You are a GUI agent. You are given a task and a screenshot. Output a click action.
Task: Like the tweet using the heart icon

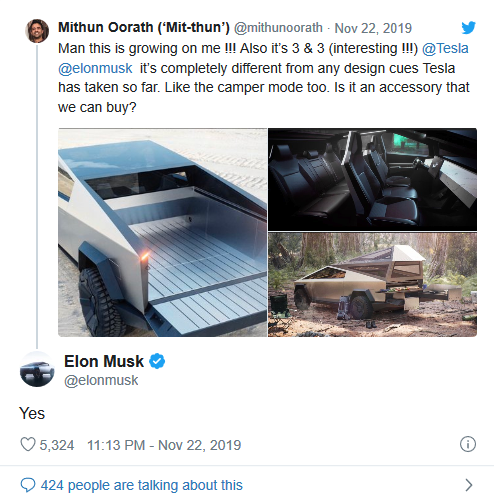coord(28,444)
